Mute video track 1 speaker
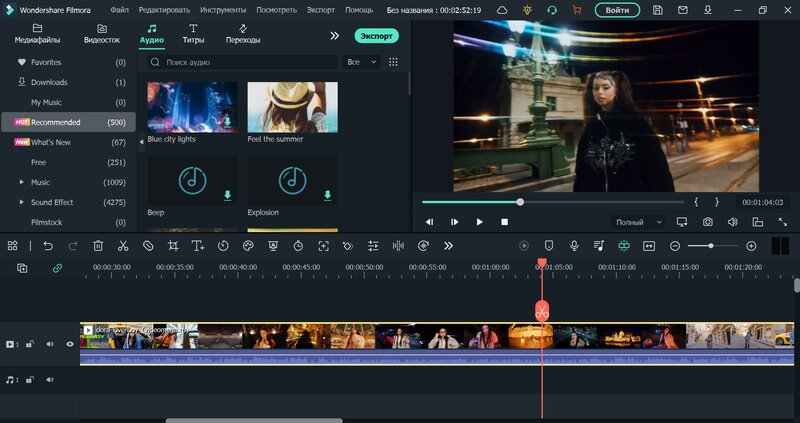This screenshot has height=423, width=800. 50,344
